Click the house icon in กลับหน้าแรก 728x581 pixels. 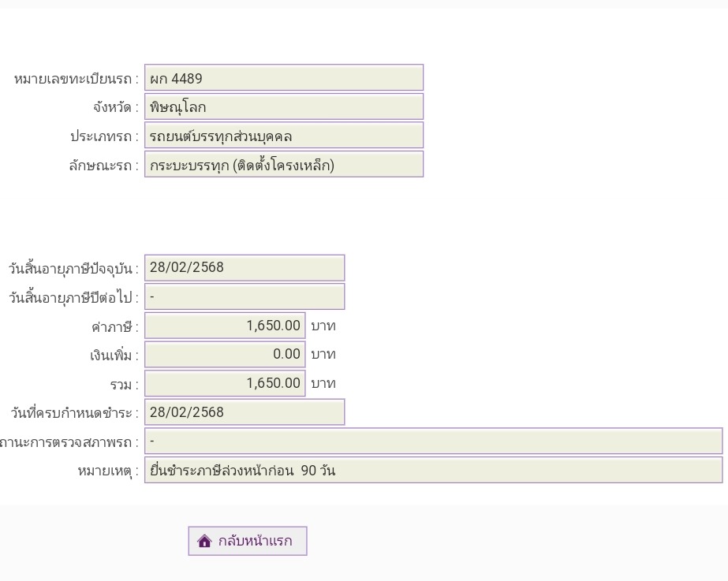(204, 541)
